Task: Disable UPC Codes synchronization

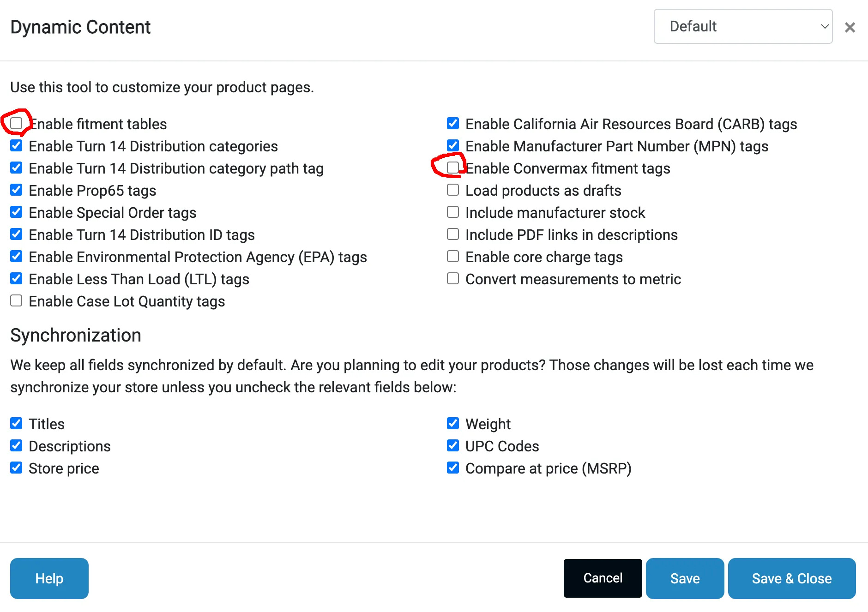Action: [453, 446]
